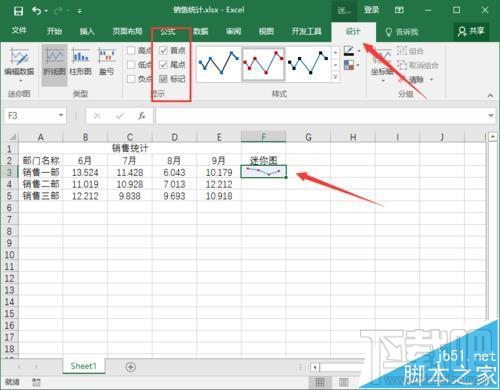Click the 告诉我 search box

pos(402,32)
